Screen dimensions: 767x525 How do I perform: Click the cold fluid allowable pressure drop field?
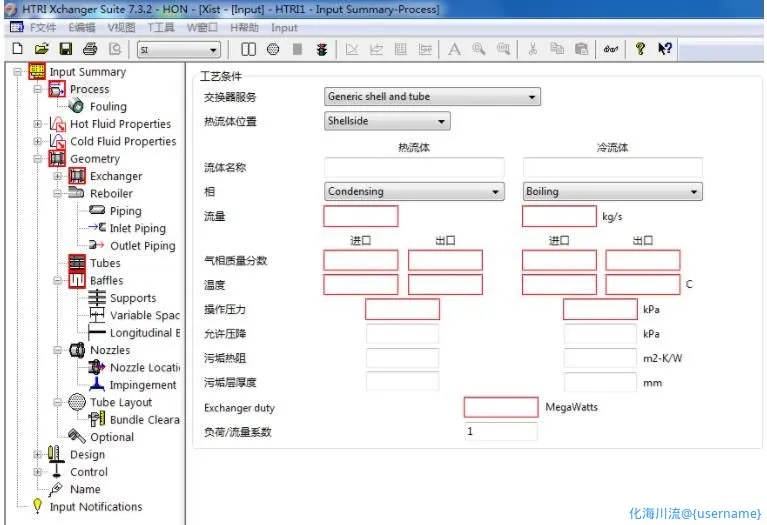[x=600, y=334]
